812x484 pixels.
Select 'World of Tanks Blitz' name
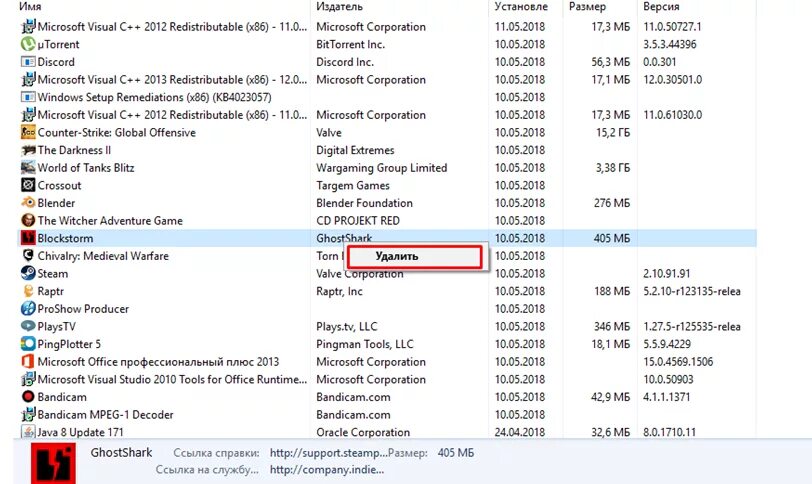point(86,168)
